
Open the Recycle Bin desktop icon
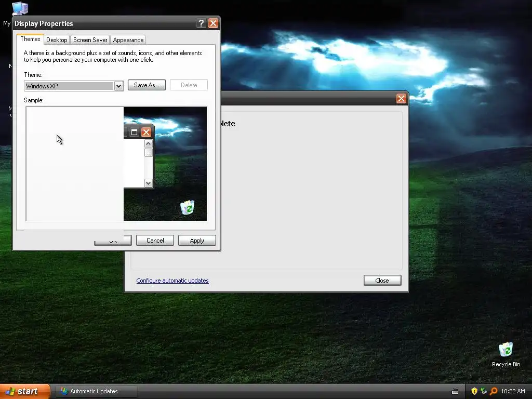coord(506,354)
